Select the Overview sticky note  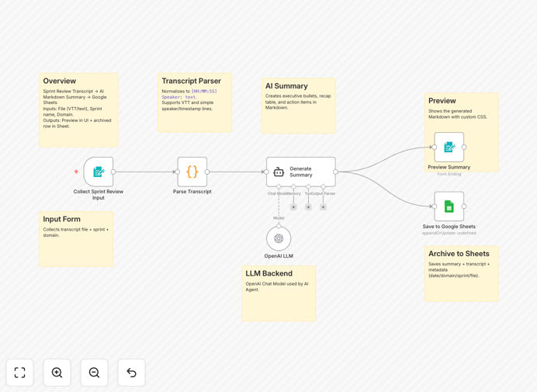[79, 110]
